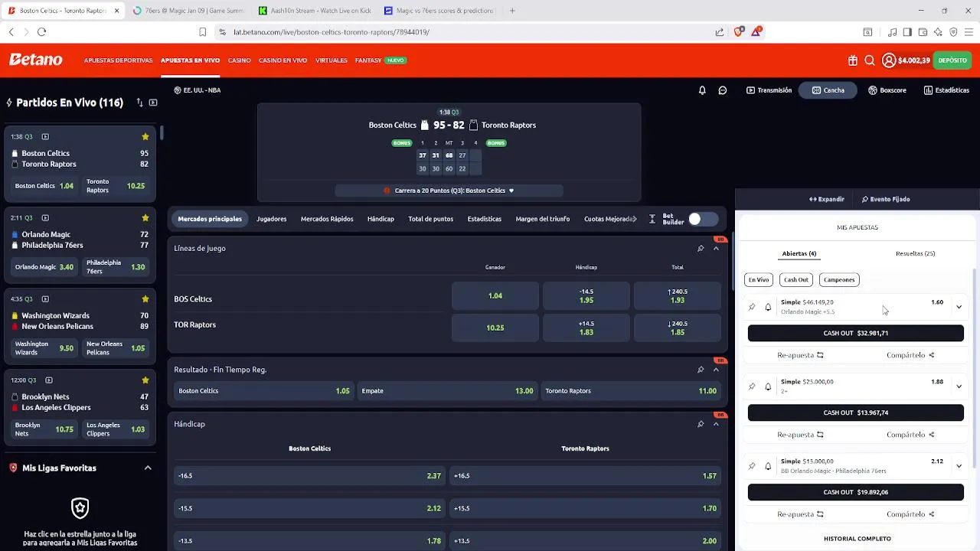Screen dimensions: 980x551
Task: Click the Expandir bet panel control
Action: pos(827,199)
